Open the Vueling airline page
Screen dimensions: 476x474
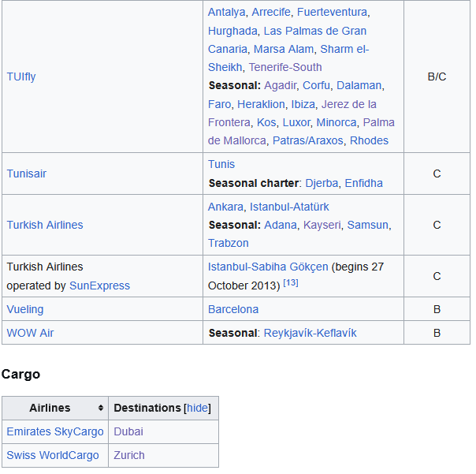point(25,309)
